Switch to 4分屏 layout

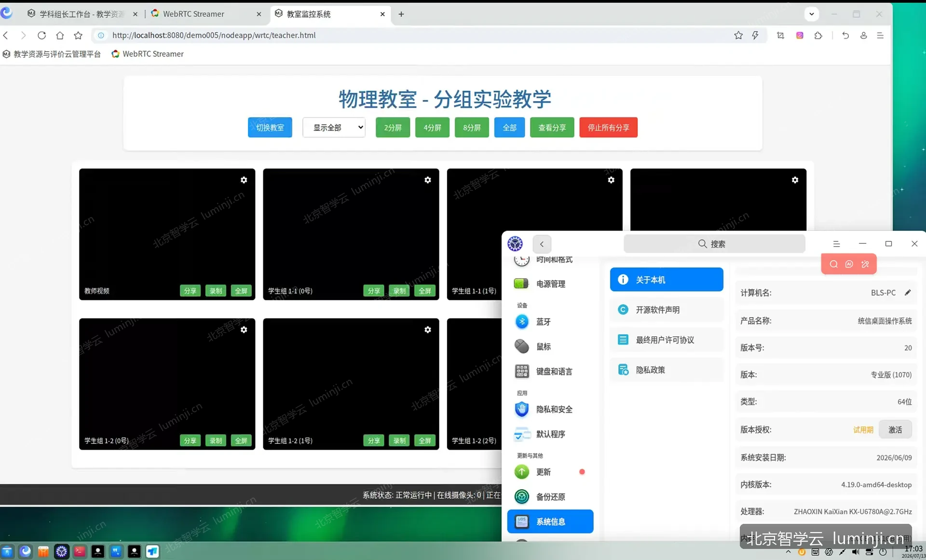click(433, 127)
